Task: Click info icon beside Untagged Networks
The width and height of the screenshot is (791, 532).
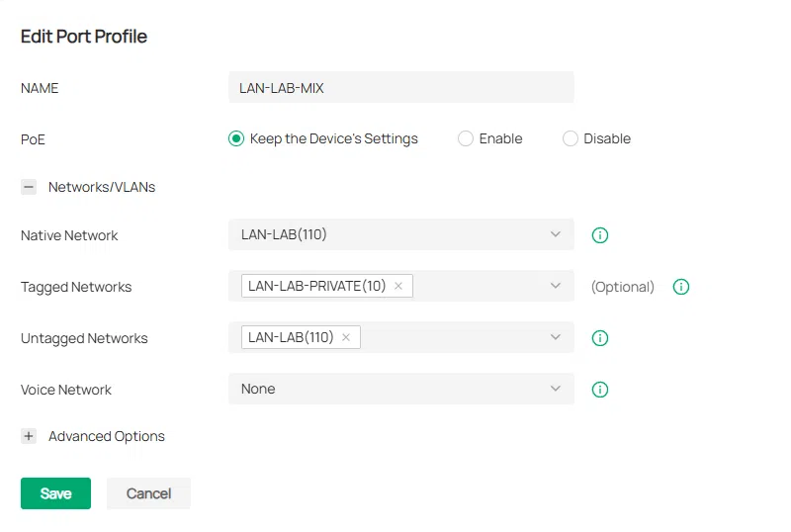Action: [599, 338]
